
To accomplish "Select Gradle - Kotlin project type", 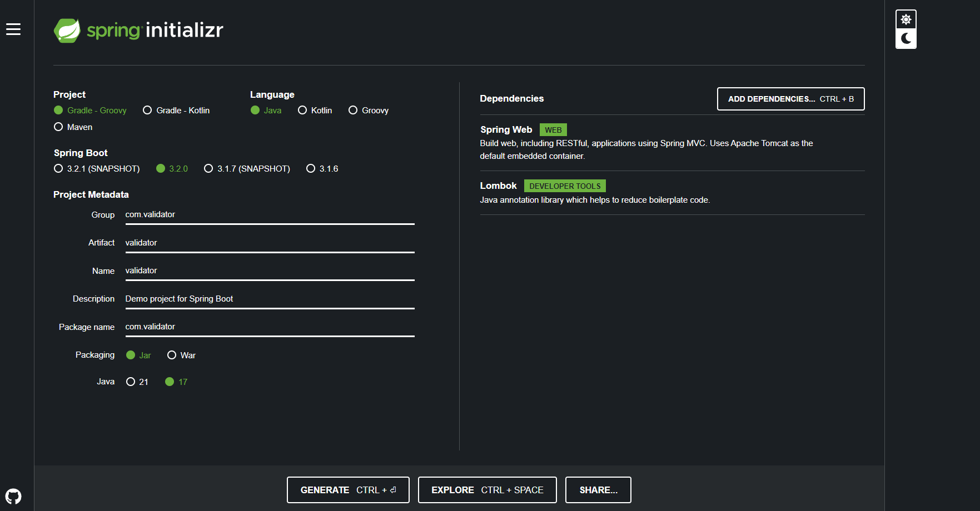I will click(176, 111).
